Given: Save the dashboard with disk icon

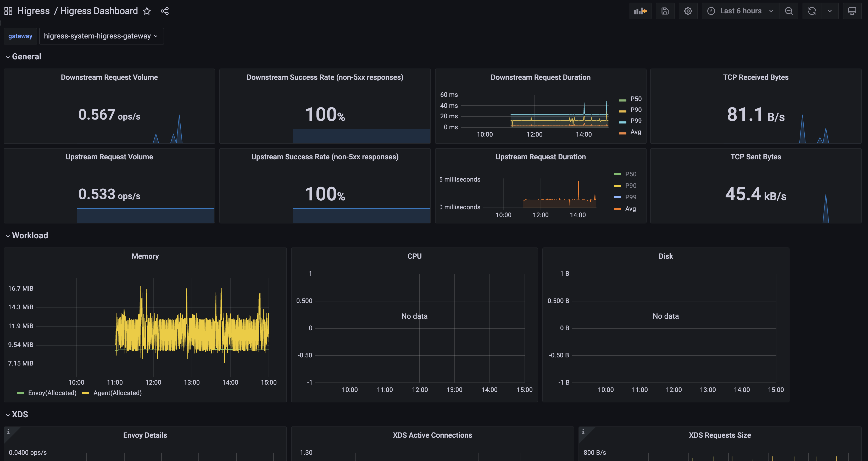Looking at the screenshot, I should coord(665,11).
